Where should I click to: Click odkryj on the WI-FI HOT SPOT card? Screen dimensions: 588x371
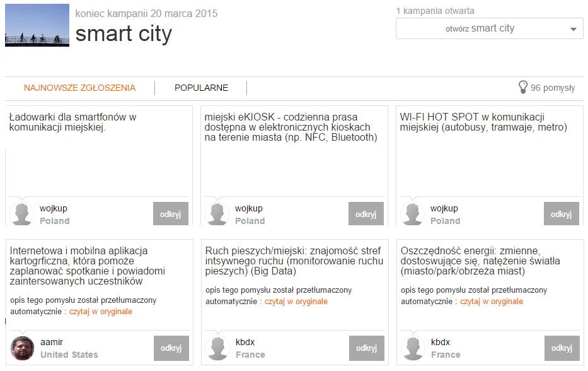point(562,214)
